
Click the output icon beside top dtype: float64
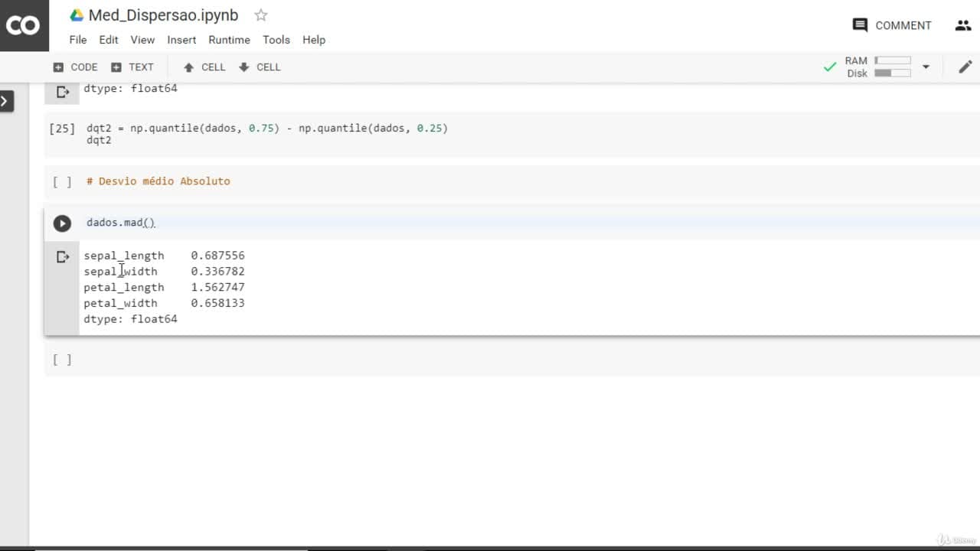pyautogui.click(x=63, y=92)
